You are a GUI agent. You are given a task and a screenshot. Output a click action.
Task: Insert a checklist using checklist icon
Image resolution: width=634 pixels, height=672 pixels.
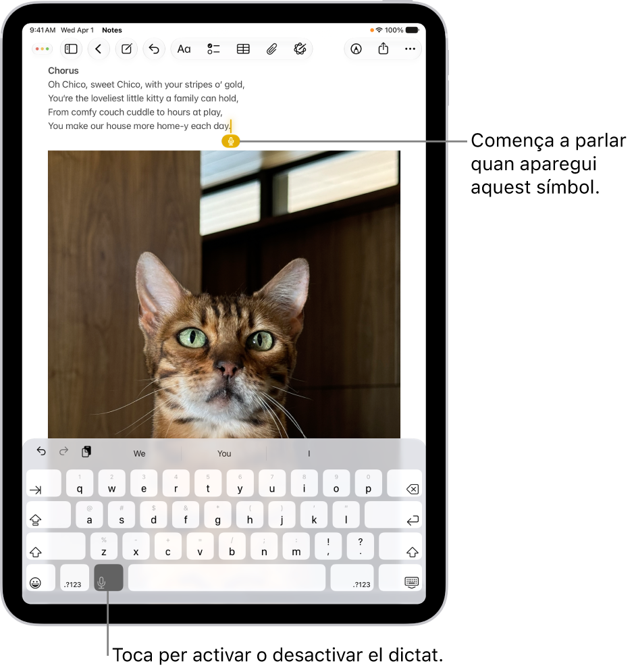213,49
